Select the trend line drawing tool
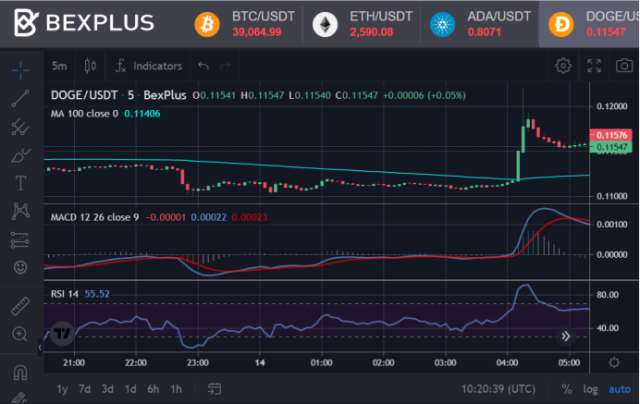The height and width of the screenshot is (404, 640). click(20, 99)
